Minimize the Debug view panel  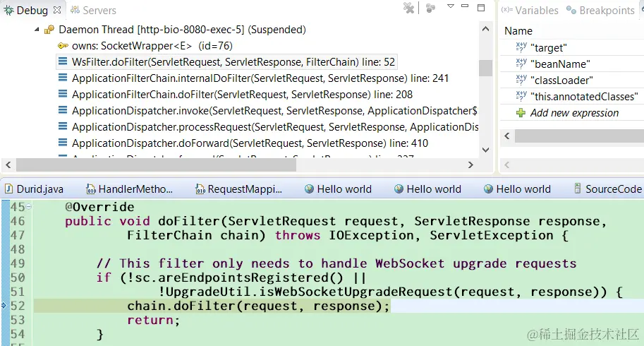coord(465,6)
